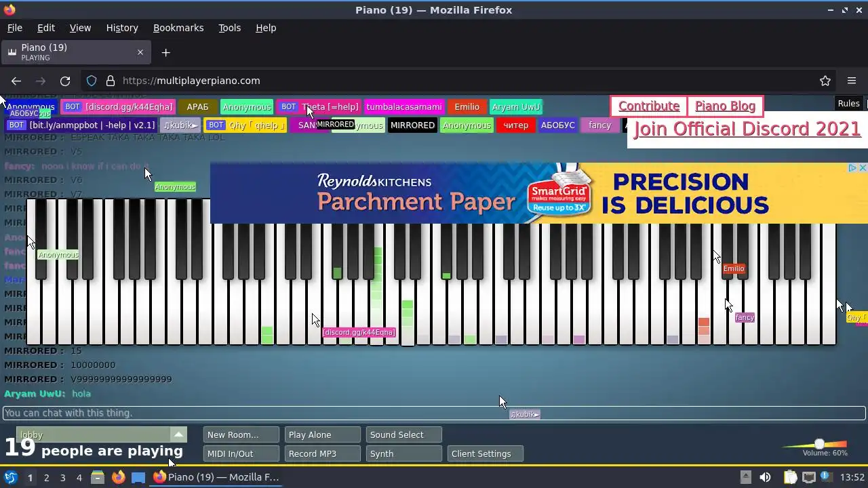This screenshot has height=488, width=868.
Task: Follow the Piano Blog link
Action: coord(725,106)
